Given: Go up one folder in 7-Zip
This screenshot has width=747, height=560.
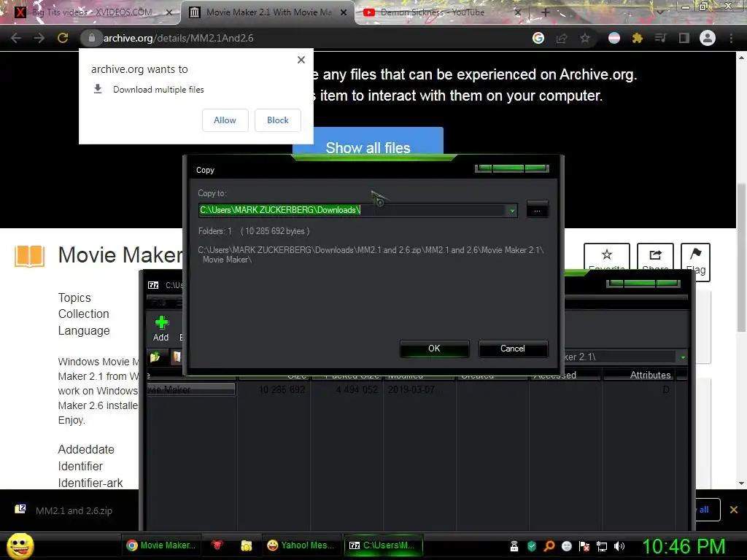Looking at the screenshot, I should click(x=155, y=357).
